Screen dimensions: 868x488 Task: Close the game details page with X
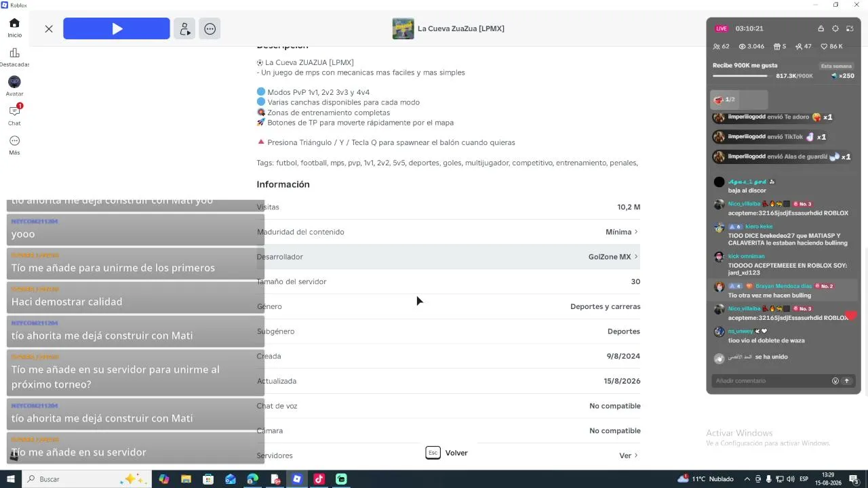click(49, 29)
